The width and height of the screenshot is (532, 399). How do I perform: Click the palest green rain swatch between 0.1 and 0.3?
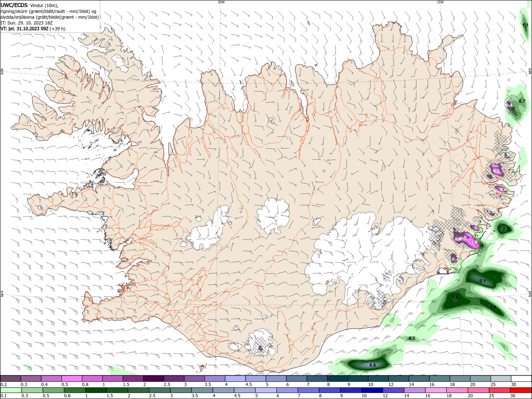11,390
